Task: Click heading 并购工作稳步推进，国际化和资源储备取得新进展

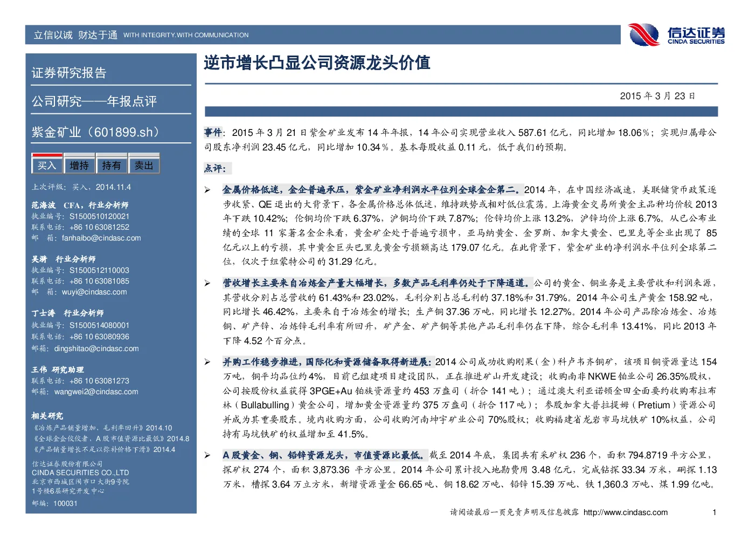Action: coord(328,362)
